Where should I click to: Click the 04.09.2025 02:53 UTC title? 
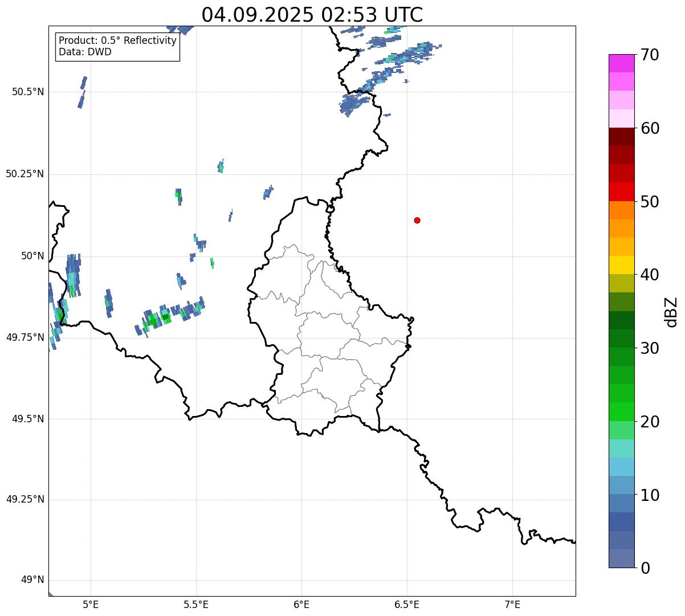click(312, 15)
